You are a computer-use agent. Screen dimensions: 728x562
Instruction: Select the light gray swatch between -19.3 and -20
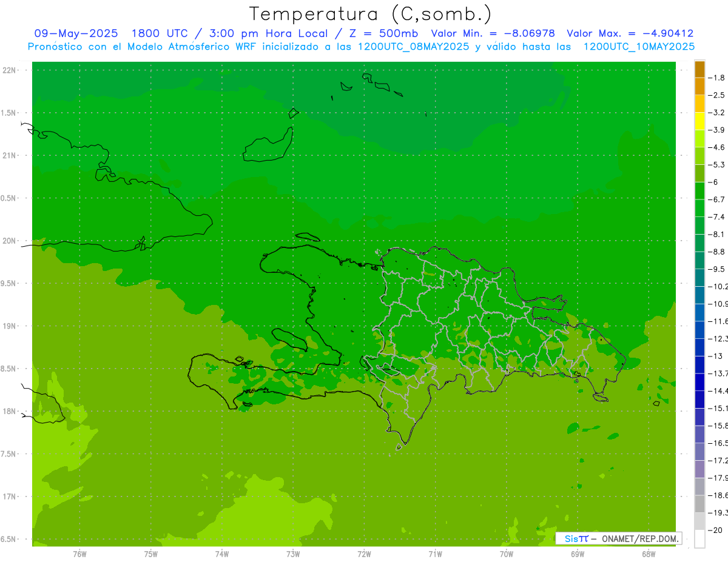(699, 521)
